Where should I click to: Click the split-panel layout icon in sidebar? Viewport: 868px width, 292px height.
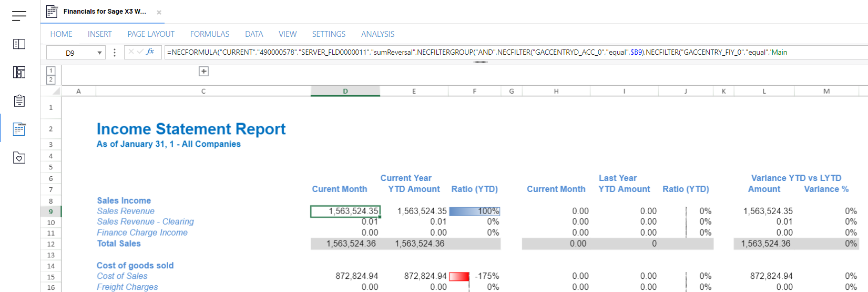[x=19, y=44]
